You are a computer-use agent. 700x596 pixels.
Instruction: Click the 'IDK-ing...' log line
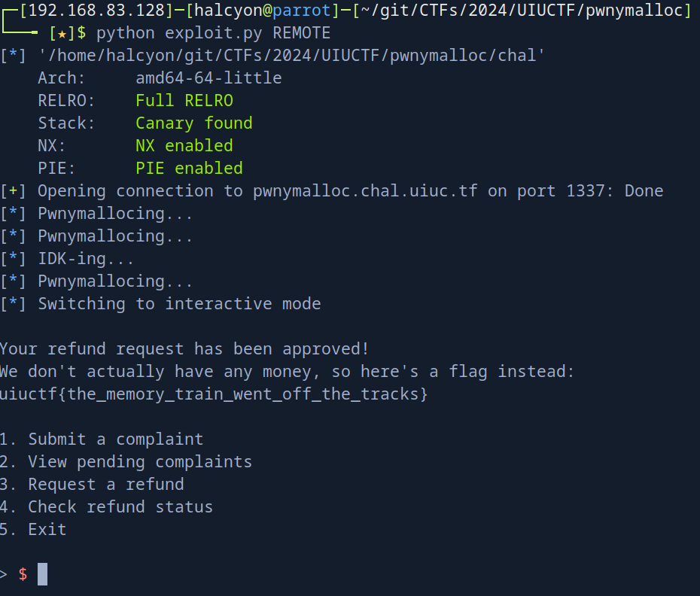tap(86, 259)
